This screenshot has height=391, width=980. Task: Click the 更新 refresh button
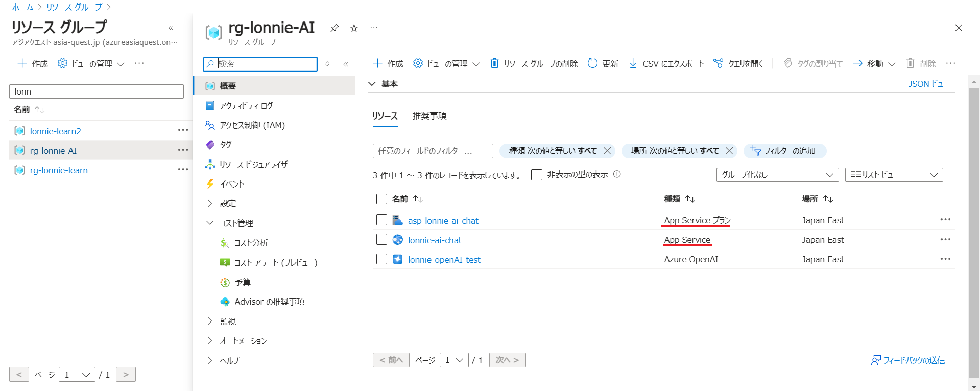tap(603, 63)
